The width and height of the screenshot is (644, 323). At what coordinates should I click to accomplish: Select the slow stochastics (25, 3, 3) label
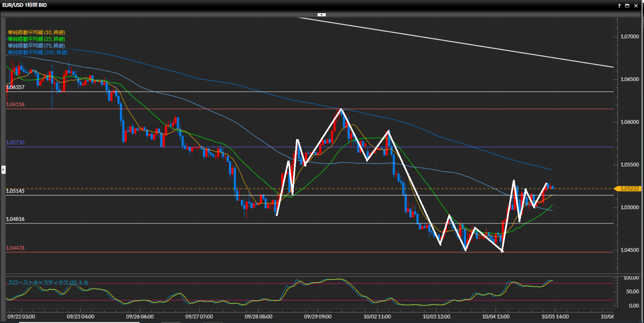pos(48,283)
